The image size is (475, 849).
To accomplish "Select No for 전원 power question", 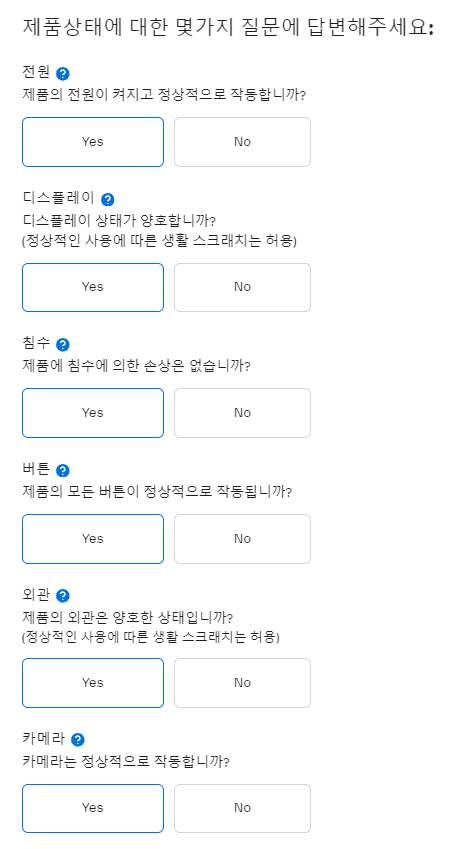I will pyautogui.click(x=242, y=142).
